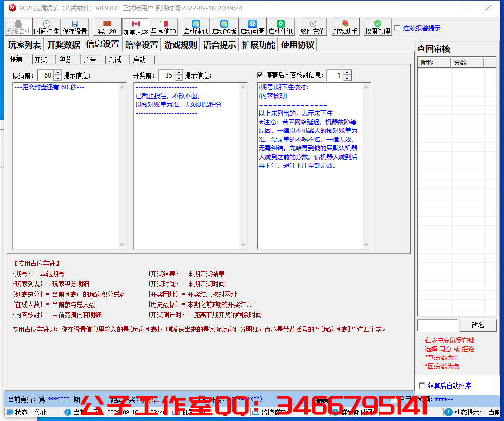The height and width of the screenshot is (421, 504).
Task: Click scroll-up arrow of 停猜前 text box
Action: [x=122, y=87]
